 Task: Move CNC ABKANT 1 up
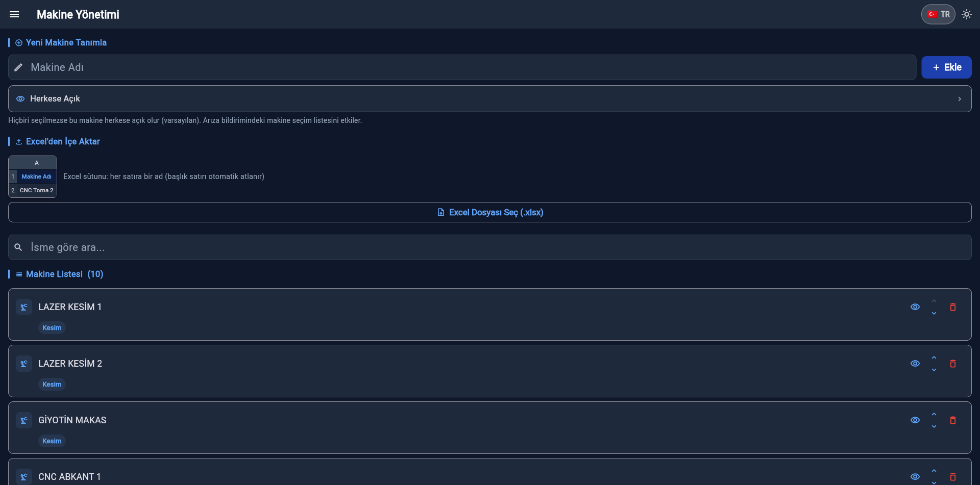coord(934,471)
